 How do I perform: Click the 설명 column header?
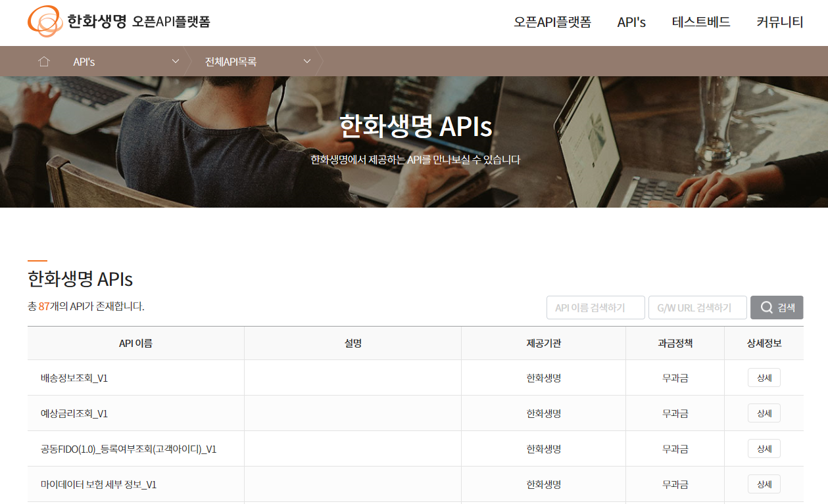(353, 343)
